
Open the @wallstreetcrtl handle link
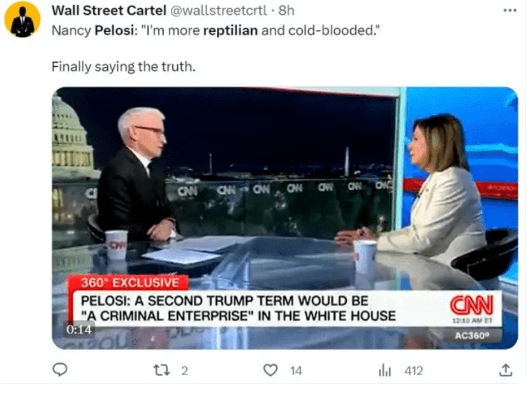218,11
